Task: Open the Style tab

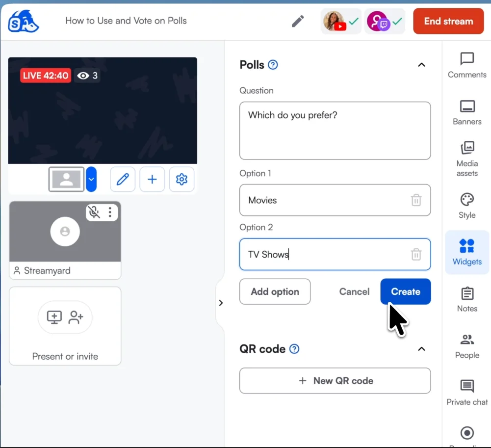Action: (467, 206)
